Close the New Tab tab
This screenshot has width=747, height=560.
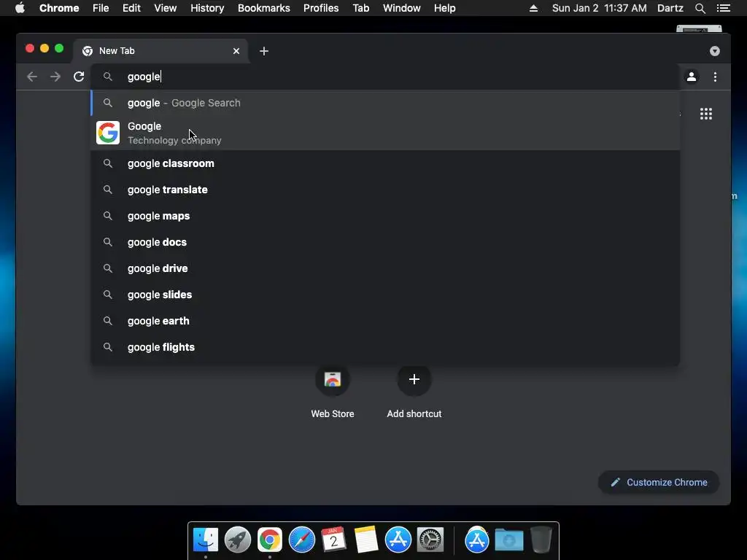coord(236,51)
